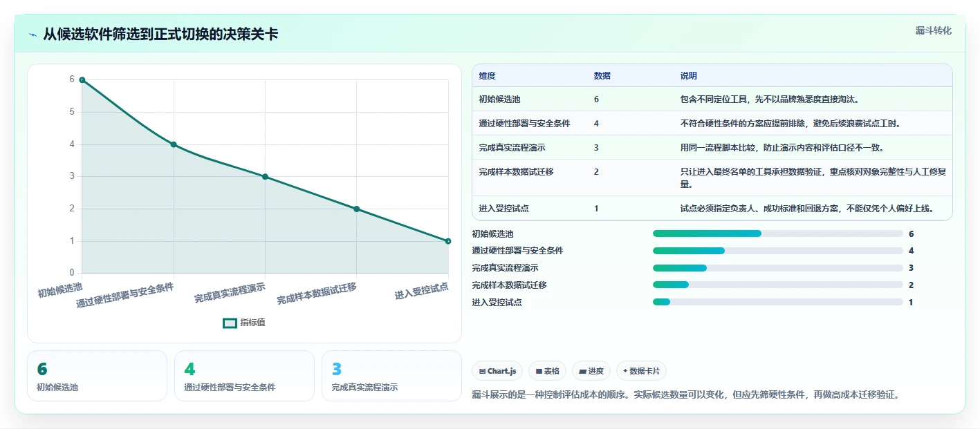980x429 pixels.
Task: Click the 初始候选池 label in progress list
Action: coord(492,234)
